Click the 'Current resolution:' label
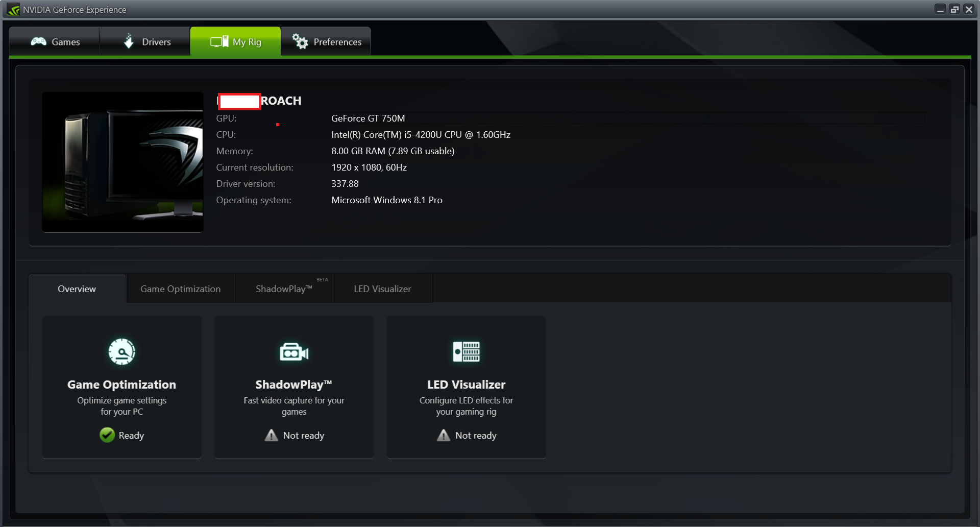This screenshot has height=527, width=980. (x=255, y=167)
